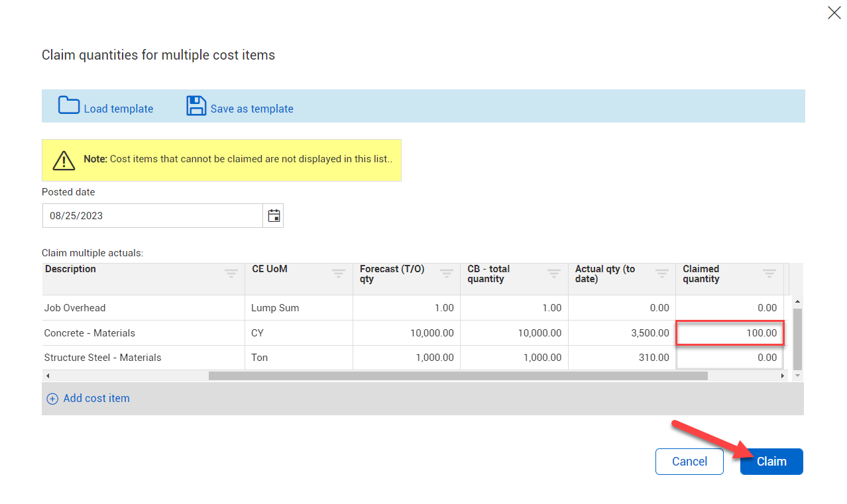Open Forecast (T/O) qty column filter

[447, 274]
